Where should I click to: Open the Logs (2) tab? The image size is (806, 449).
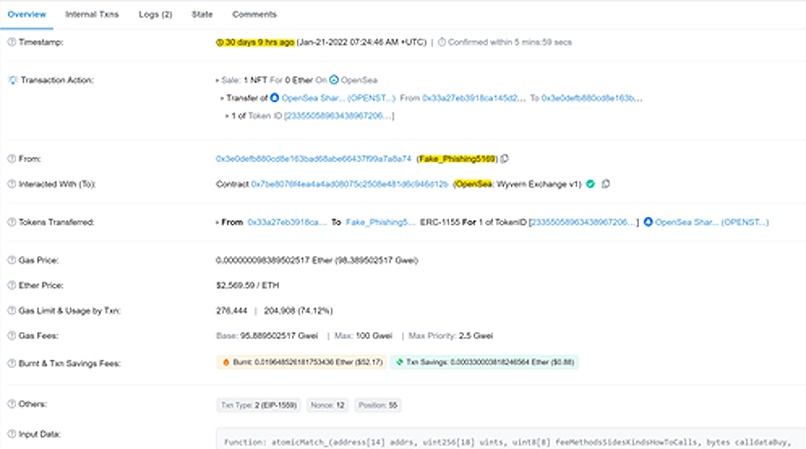(154, 15)
